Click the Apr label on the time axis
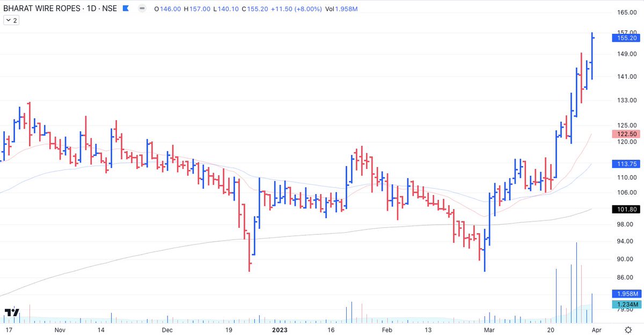 click(597, 330)
